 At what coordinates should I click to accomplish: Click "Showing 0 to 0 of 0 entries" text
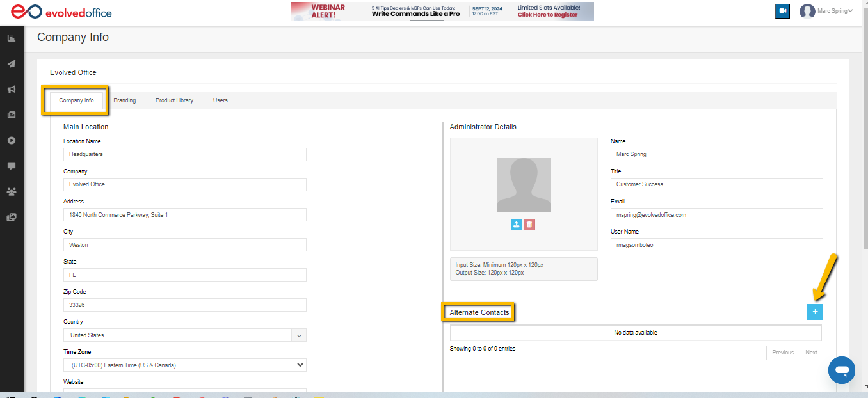click(x=483, y=349)
